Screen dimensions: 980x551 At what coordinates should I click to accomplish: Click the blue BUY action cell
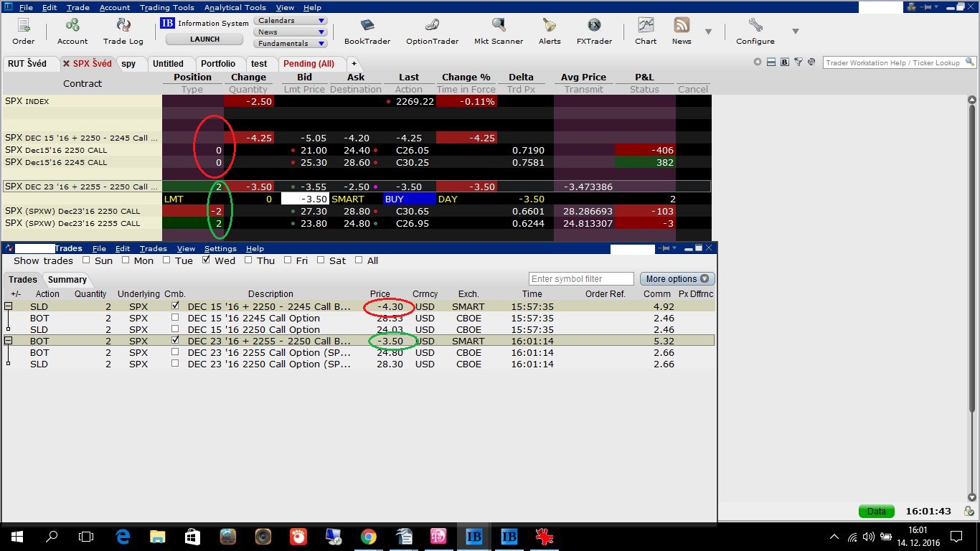(409, 199)
